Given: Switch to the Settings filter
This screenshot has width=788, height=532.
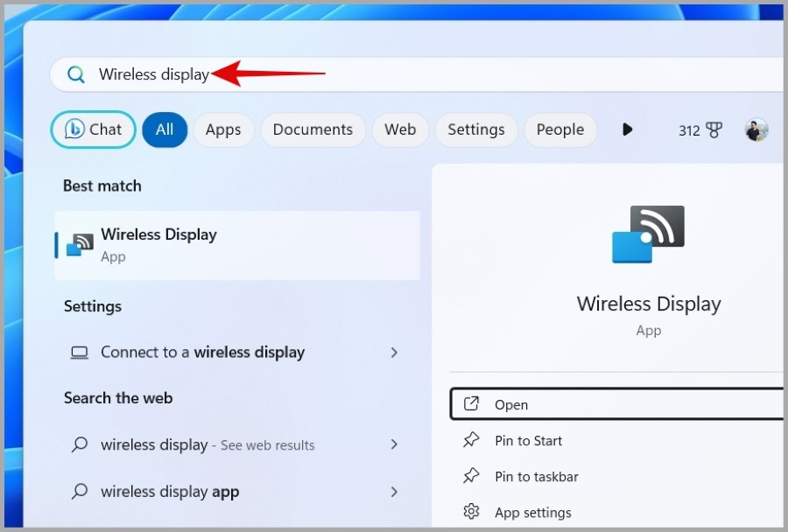Looking at the screenshot, I should tap(476, 129).
